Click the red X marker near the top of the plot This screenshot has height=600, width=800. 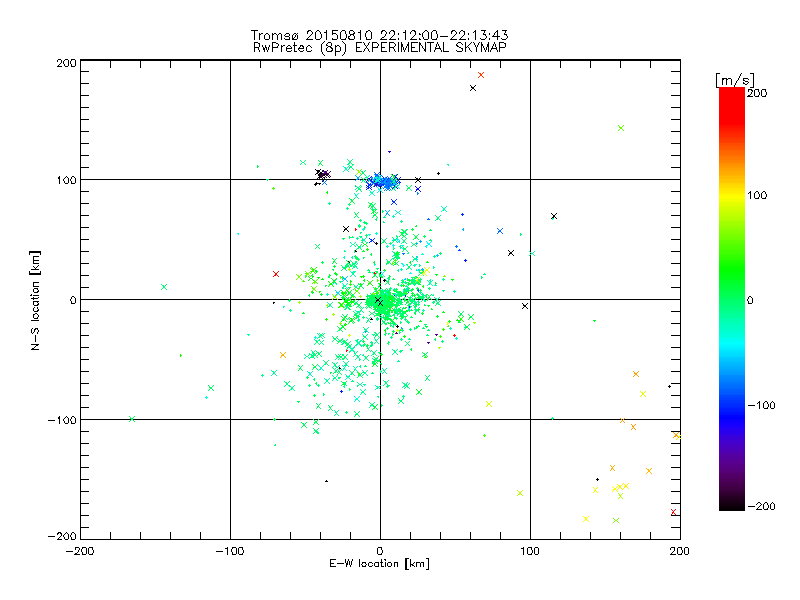click(481, 75)
